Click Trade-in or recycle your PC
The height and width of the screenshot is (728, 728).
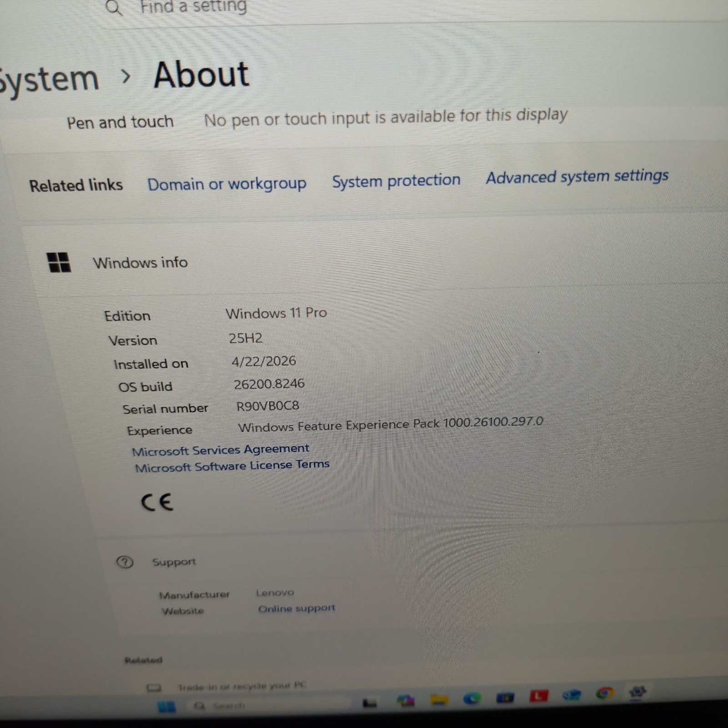242,686
